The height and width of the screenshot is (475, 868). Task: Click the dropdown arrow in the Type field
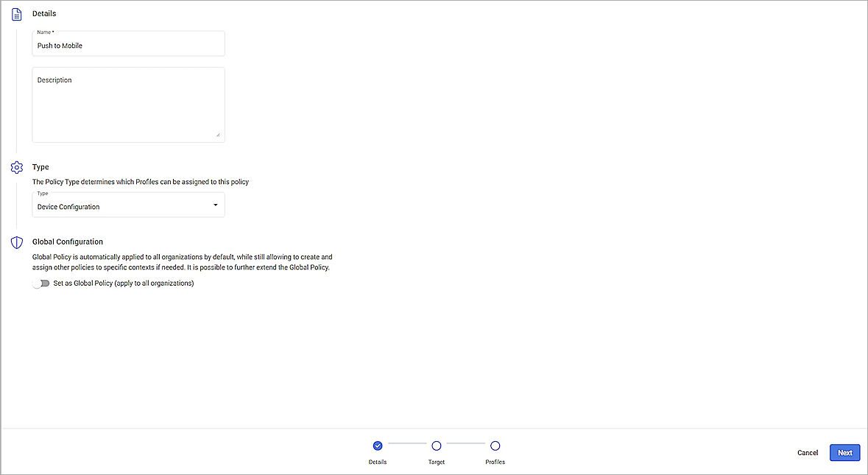point(215,205)
